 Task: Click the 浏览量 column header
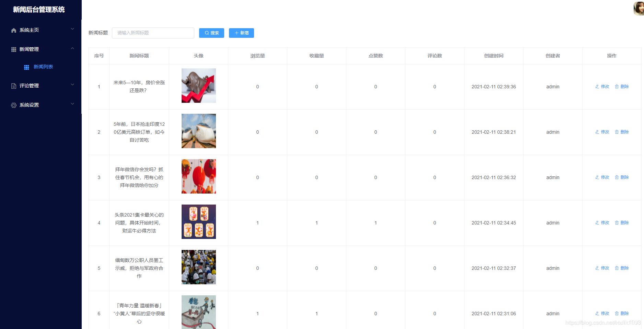[257, 56]
